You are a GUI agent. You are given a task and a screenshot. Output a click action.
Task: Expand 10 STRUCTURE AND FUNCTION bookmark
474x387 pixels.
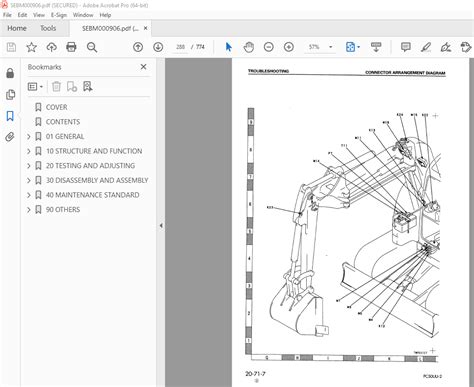tap(29, 151)
